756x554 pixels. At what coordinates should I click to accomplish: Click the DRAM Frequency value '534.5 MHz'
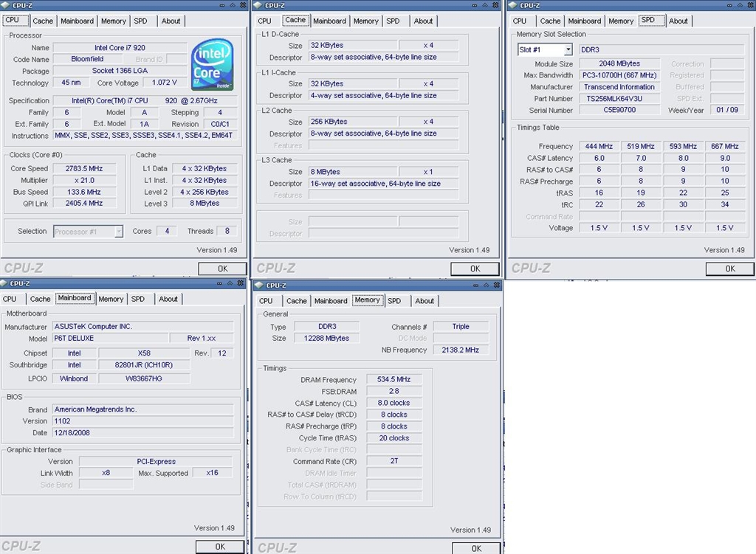click(x=394, y=380)
